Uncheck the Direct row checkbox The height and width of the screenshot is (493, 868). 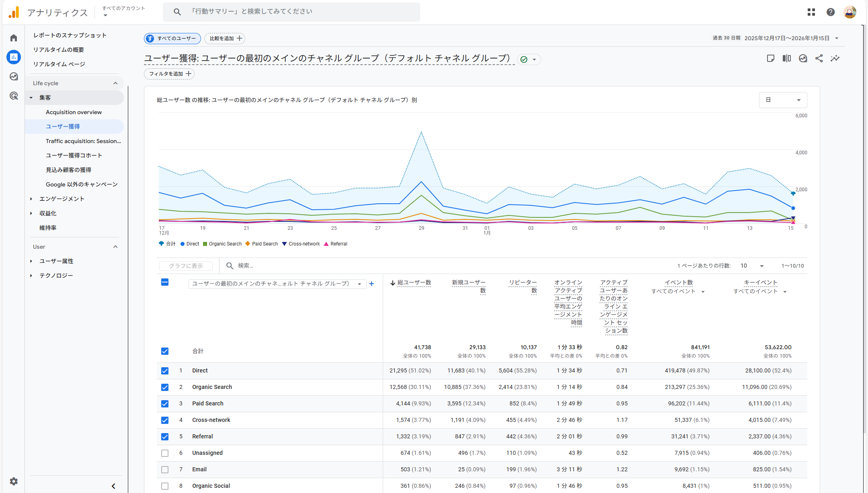(165, 370)
